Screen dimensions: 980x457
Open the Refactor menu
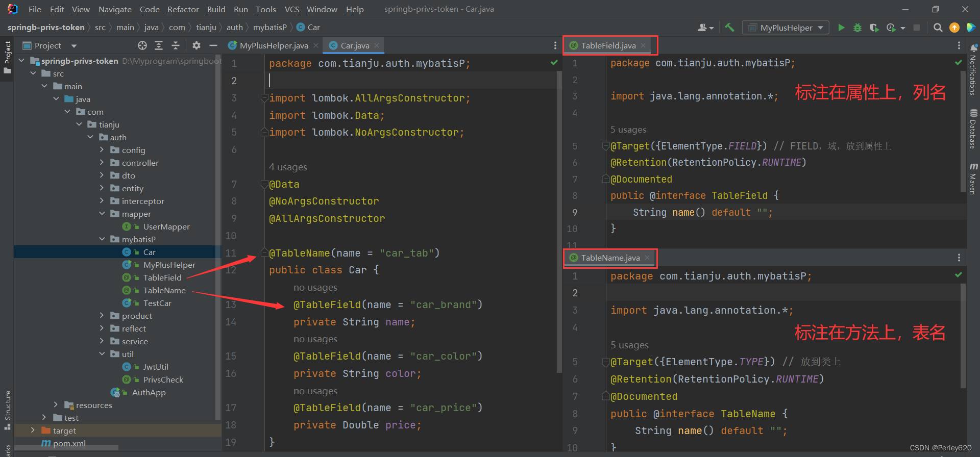click(x=183, y=9)
